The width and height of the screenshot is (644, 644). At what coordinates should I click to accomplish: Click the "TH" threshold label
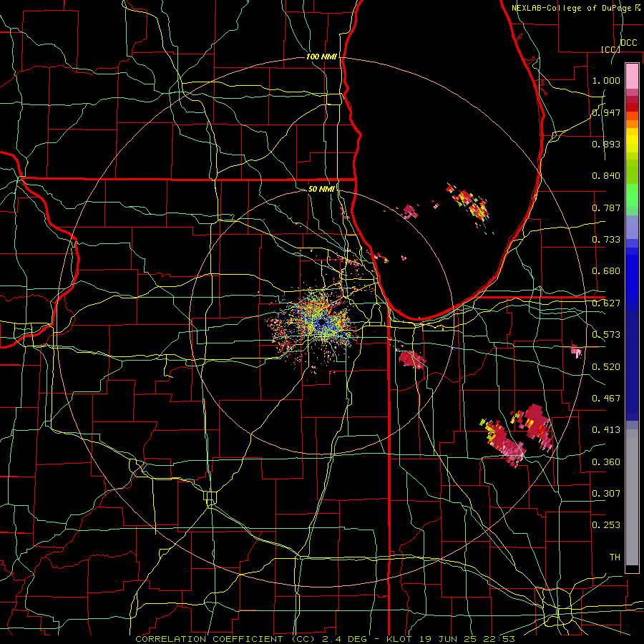pyautogui.click(x=615, y=557)
